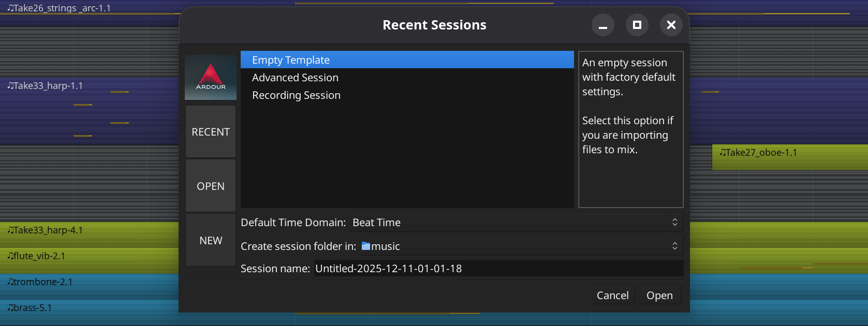Image resolution: width=868 pixels, height=326 pixels.
Task: Close the Recent Sessions dialog
Action: (671, 25)
